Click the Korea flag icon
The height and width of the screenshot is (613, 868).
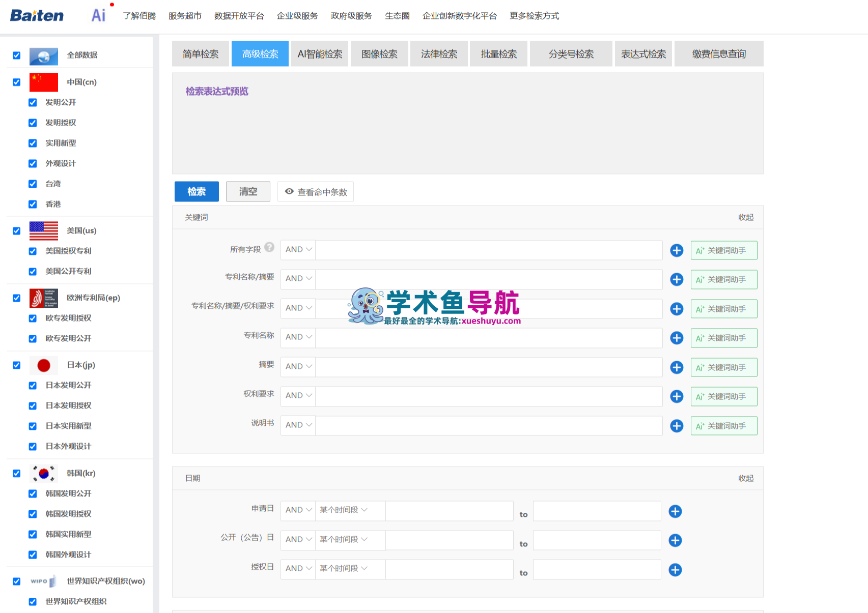point(44,474)
